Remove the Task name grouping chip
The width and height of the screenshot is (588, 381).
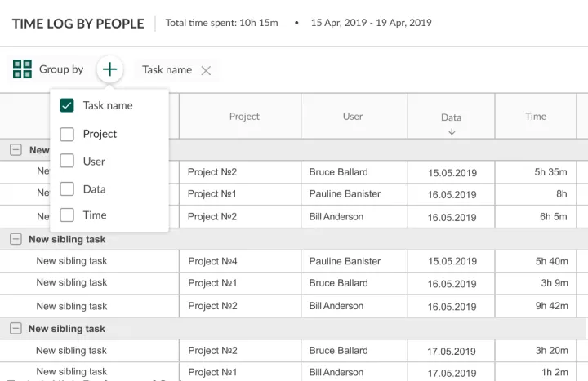click(x=206, y=71)
